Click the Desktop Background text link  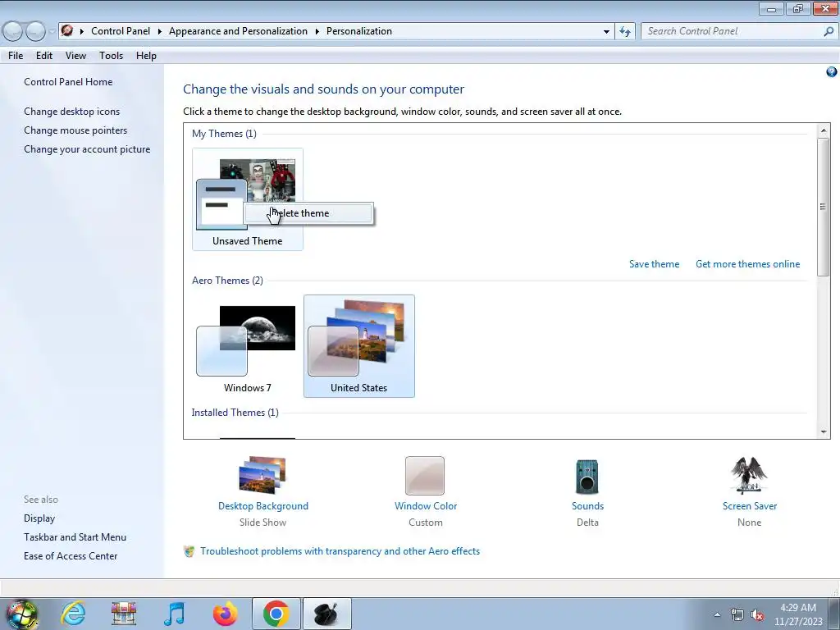(x=263, y=506)
